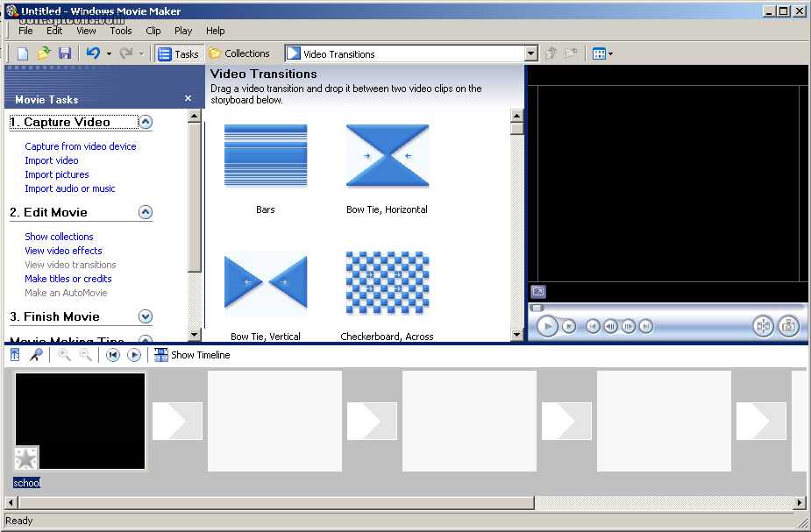Expand the Finish Movie section
The image size is (811, 532).
pos(146,316)
